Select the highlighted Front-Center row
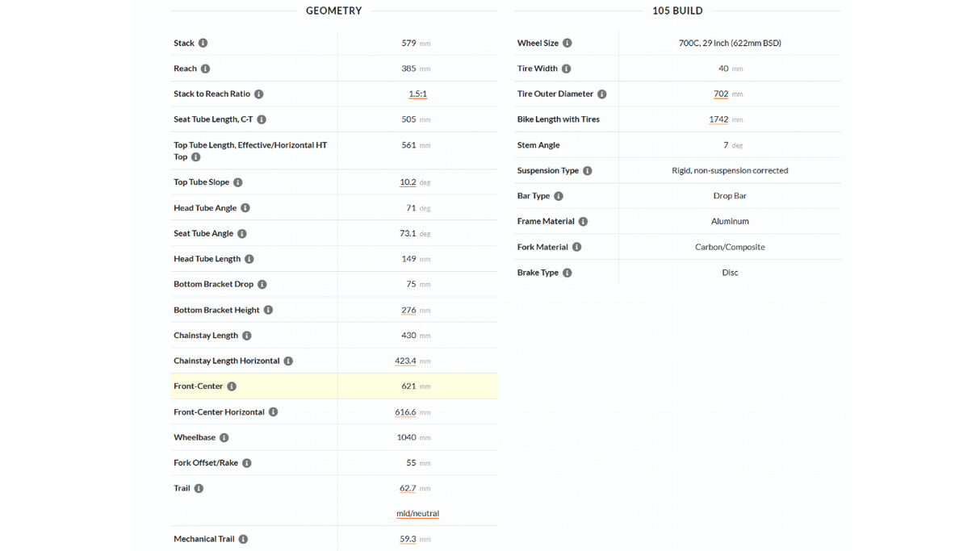This screenshot has width=980, height=551. (334, 386)
